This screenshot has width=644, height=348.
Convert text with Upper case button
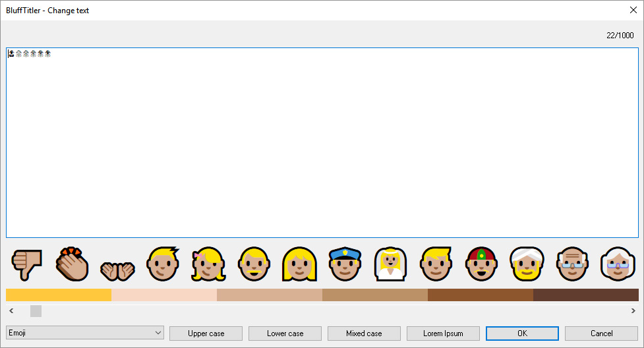[206, 333]
